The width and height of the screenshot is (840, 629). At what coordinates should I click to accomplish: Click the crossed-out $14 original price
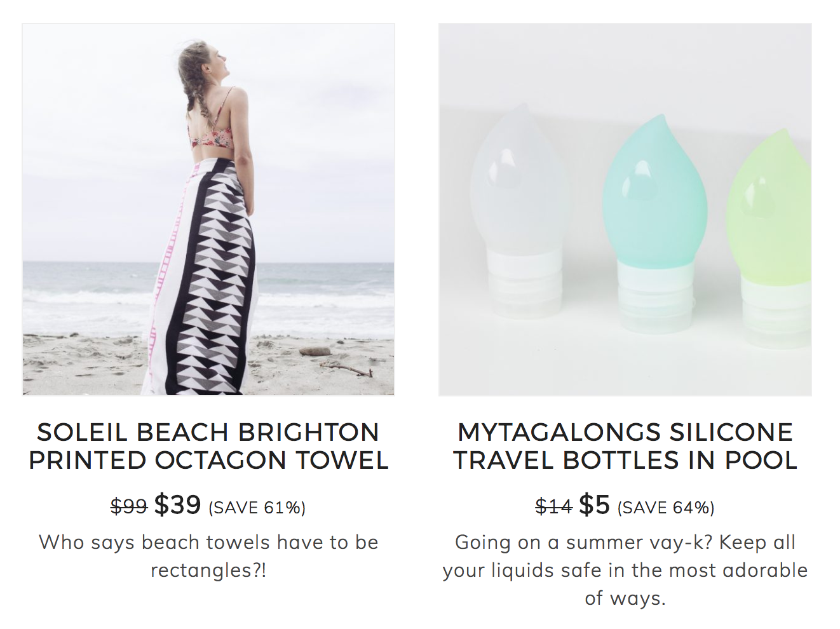point(553,506)
